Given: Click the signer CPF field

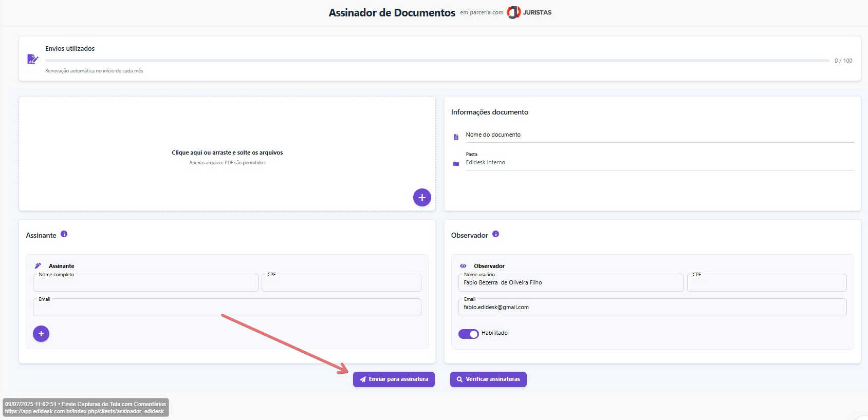Looking at the screenshot, I should click(x=341, y=283).
